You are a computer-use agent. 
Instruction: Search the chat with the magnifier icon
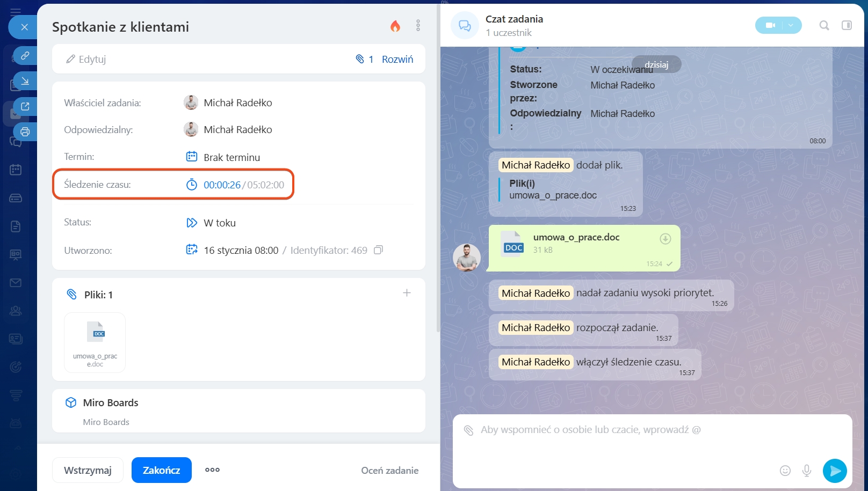point(824,25)
